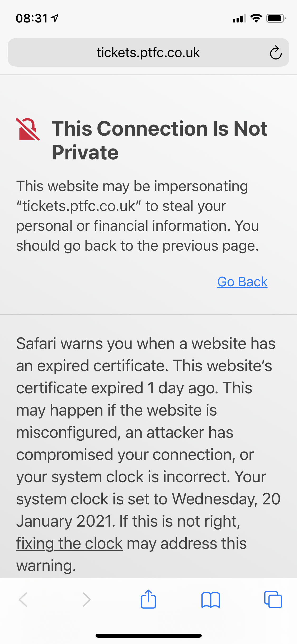Open the 'fixing the clock' link
The width and height of the screenshot is (297, 644).
click(x=69, y=544)
